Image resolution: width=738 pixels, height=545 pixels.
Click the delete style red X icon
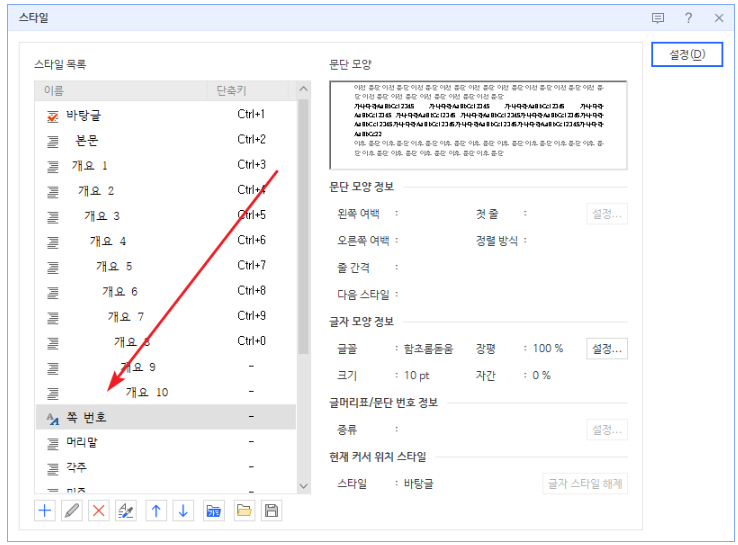point(98,511)
